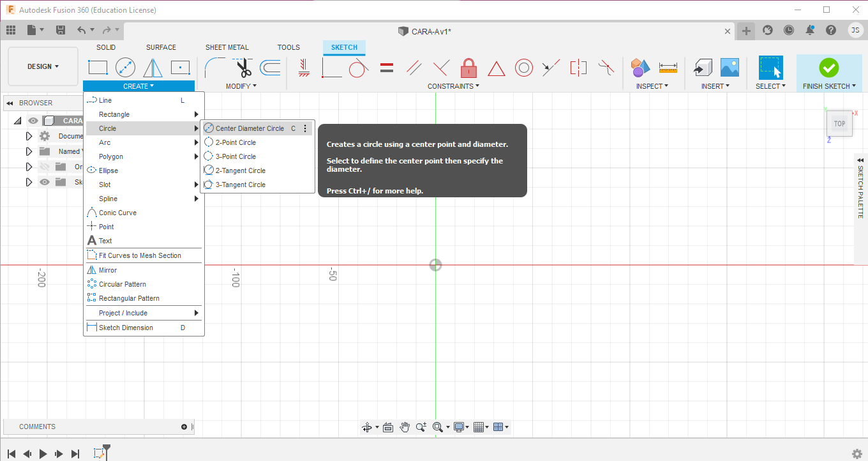Expand the Sketch Palette panel
The image size is (868, 461).
tap(860, 160)
